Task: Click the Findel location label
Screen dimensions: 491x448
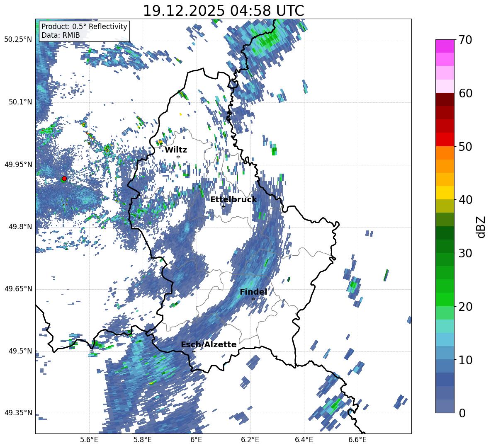Action: point(253,292)
